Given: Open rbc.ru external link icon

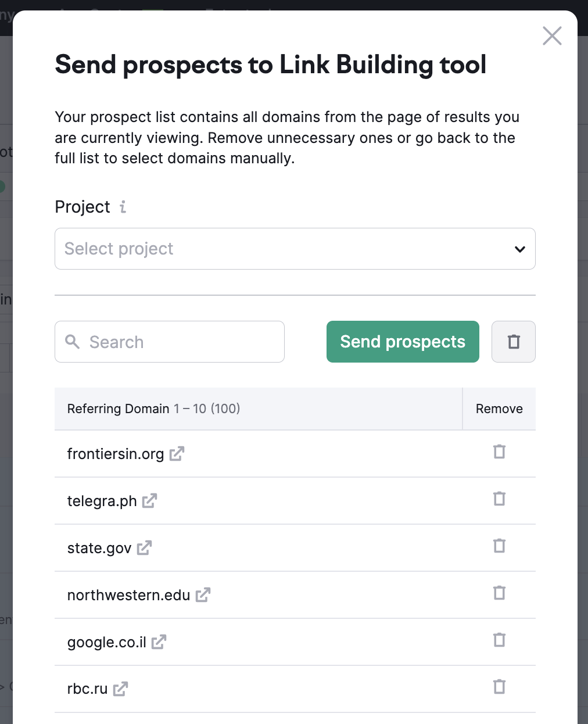Looking at the screenshot, I should point(120,689).
